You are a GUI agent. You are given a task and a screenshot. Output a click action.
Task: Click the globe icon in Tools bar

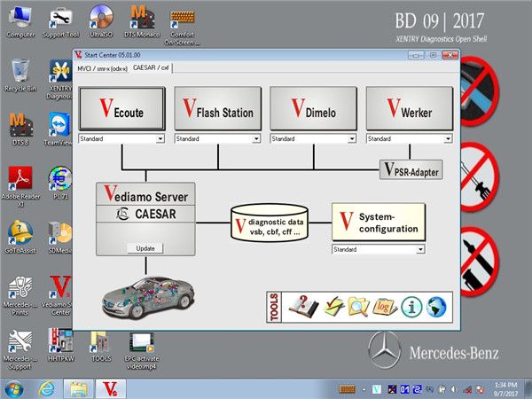point(435,307)
